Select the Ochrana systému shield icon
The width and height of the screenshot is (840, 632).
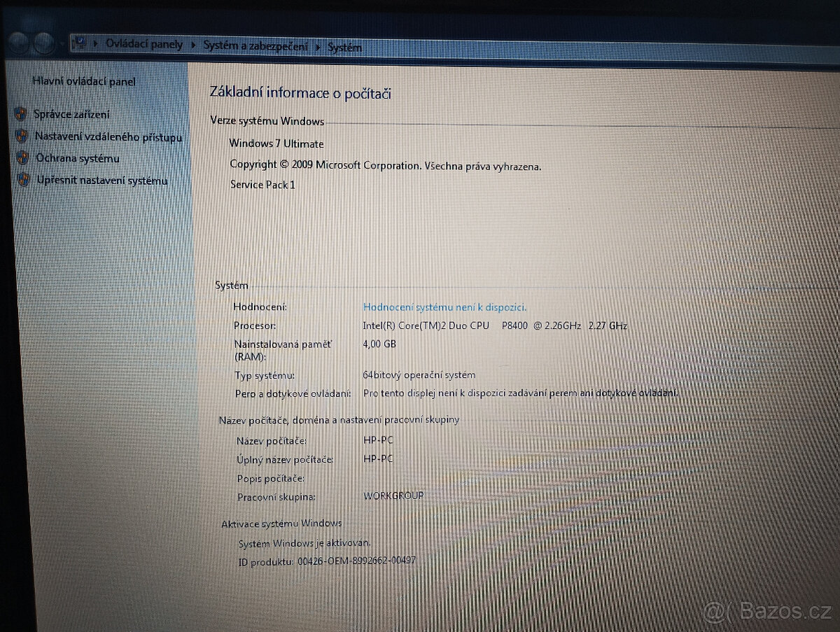[x=23, y=158]
